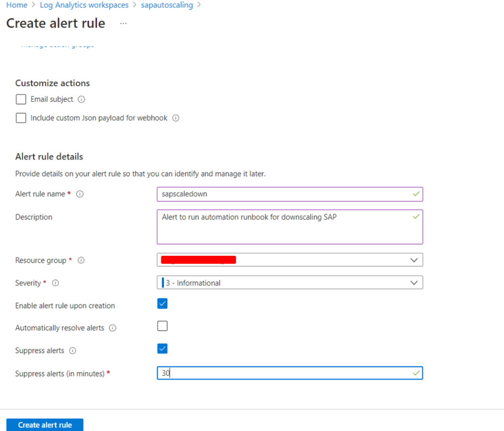This screenshot has height=431, width=504.
Task: Click info icon next to Alert rule name
Action: point(80,194)
